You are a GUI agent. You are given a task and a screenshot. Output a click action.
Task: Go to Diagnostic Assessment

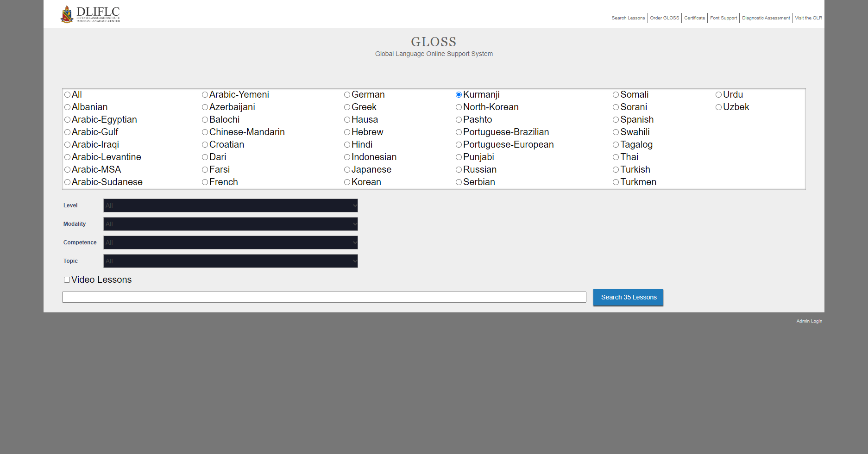766,18
